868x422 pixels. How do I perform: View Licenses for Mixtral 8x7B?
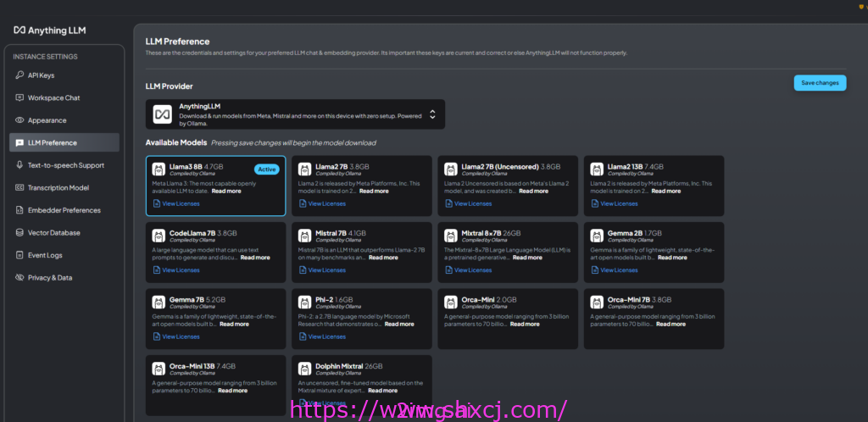tap(469, 270)
